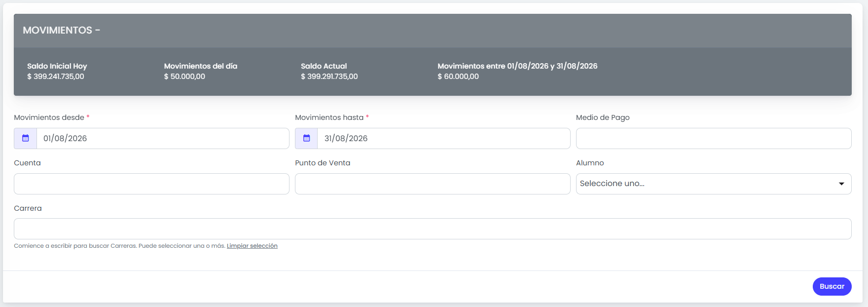The width and height of the screenshot is (868, 307).
Task: Click the Movimientos del día amount $ 50.000,00
Action: click(x=184, y=77)
